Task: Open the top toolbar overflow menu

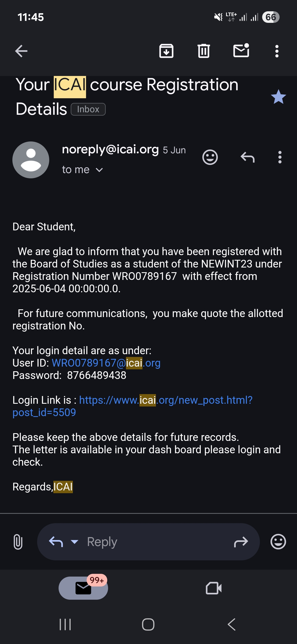Action: 277,51
